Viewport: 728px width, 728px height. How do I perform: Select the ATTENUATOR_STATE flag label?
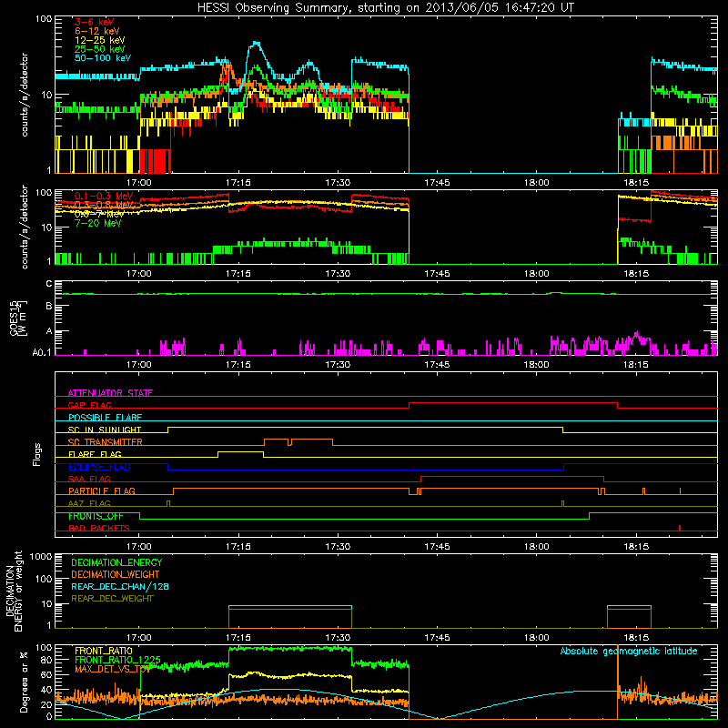(x=110, y=393)
